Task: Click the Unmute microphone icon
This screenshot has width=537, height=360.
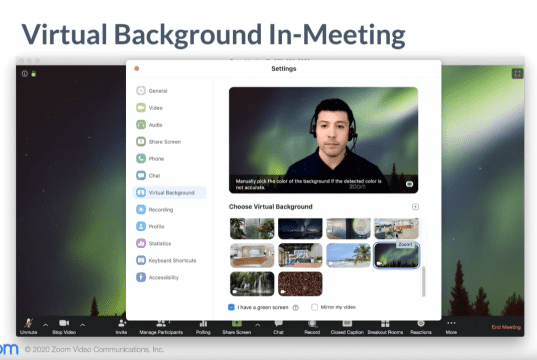Action: [x=28, y=323]
